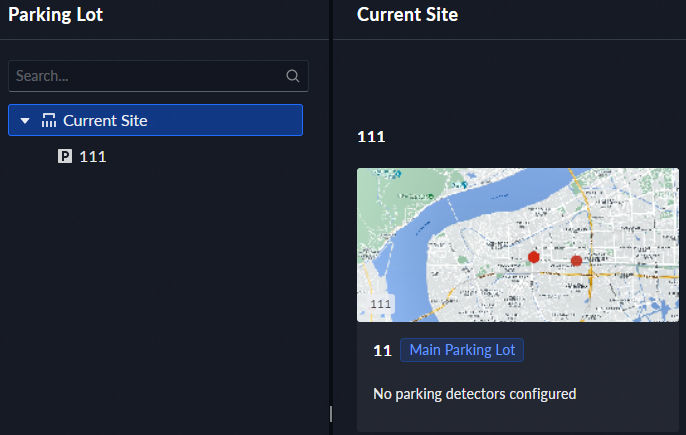Click the parking P icon beside 111

(x=65, y=157)
